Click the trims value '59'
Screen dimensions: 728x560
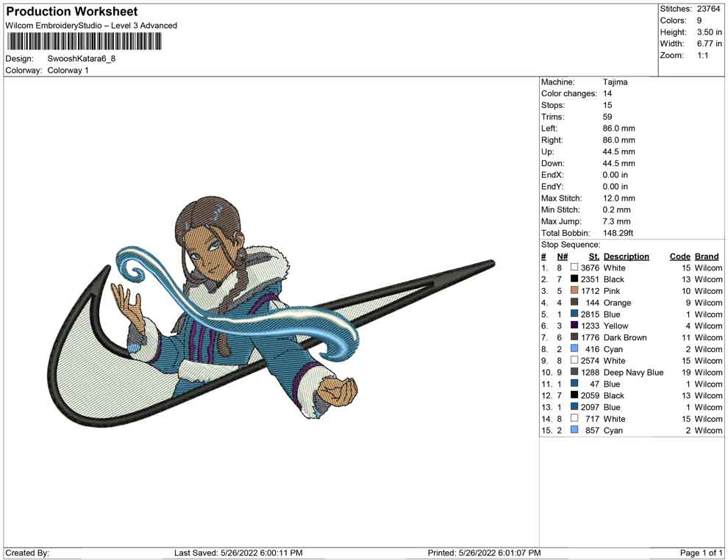tap(607, 116)
